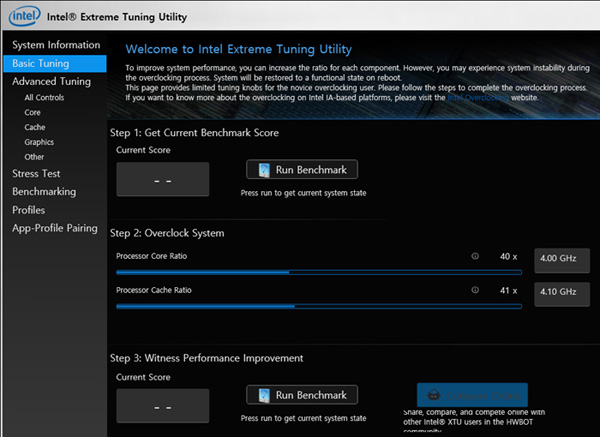This screenshot has height=437, width=600.
Task: Open Other tuning subsection
Action: pos(34,157)
